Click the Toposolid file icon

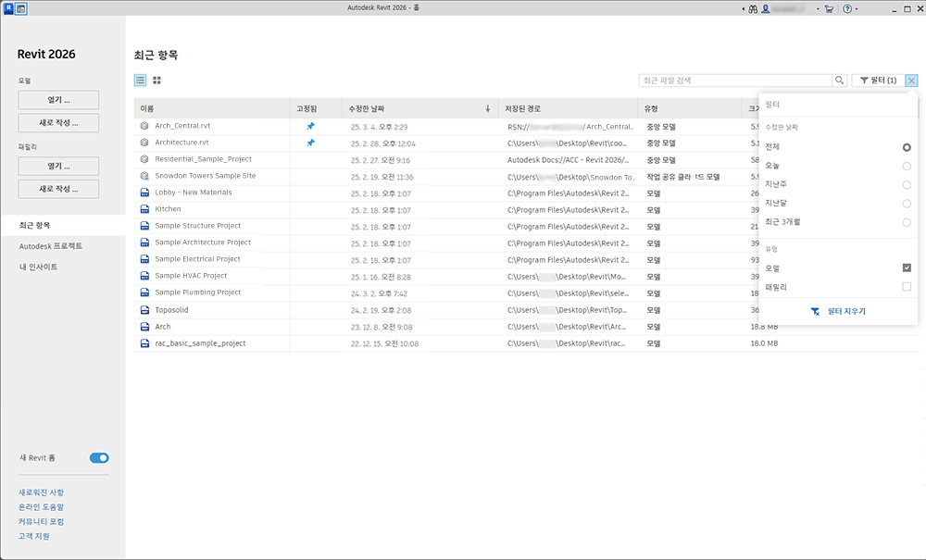coord(144,310)
